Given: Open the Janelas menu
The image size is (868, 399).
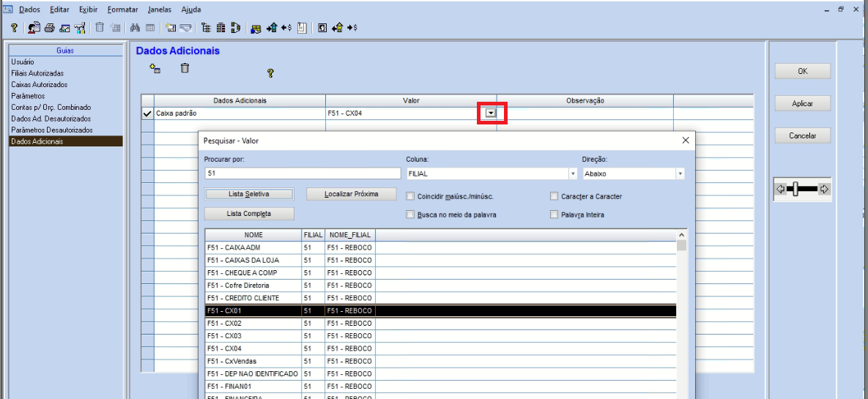Looking at the screenshot, I should click(160, 10).
